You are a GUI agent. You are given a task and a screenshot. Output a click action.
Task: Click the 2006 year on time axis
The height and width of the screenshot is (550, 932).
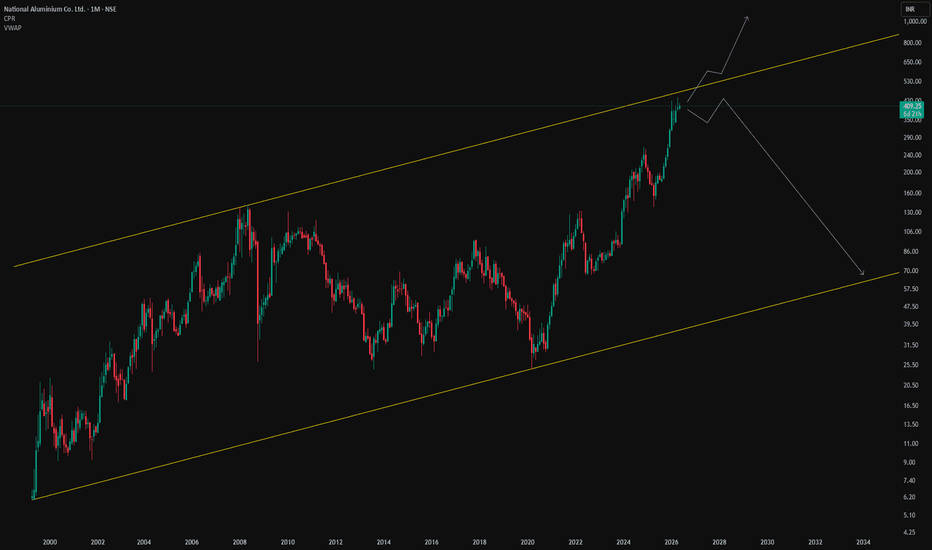(191, 542)
